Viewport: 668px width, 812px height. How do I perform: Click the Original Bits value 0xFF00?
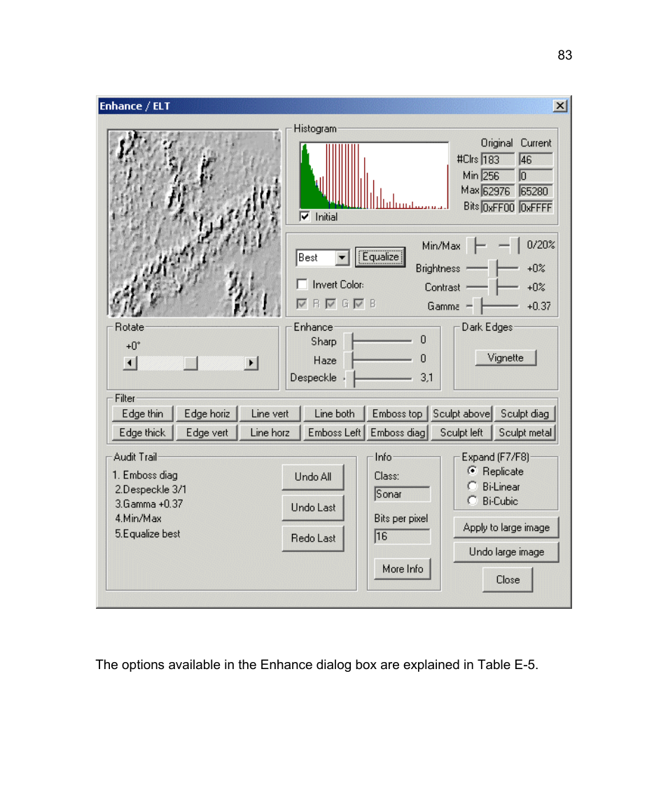click(x=498, y=207)
